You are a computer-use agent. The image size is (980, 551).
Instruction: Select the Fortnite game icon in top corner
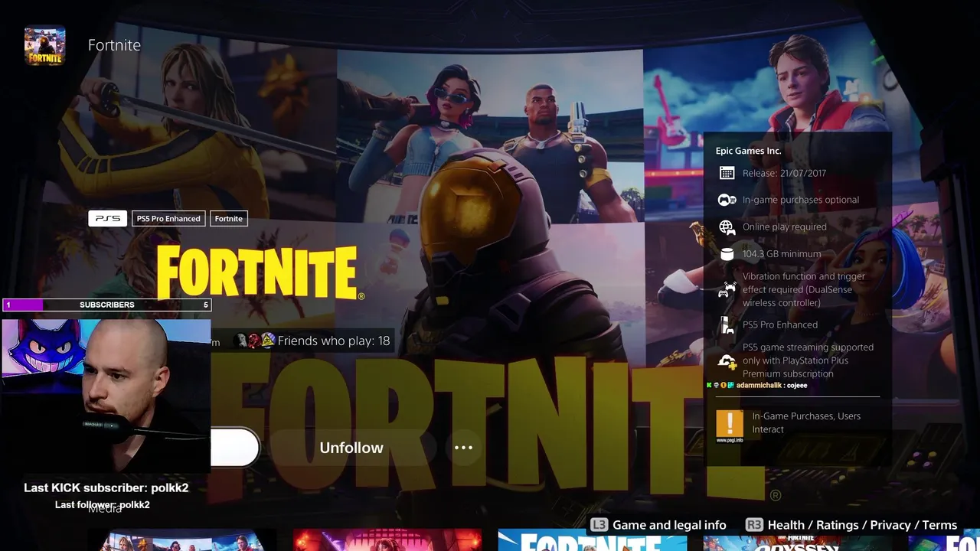pos(45,46)
